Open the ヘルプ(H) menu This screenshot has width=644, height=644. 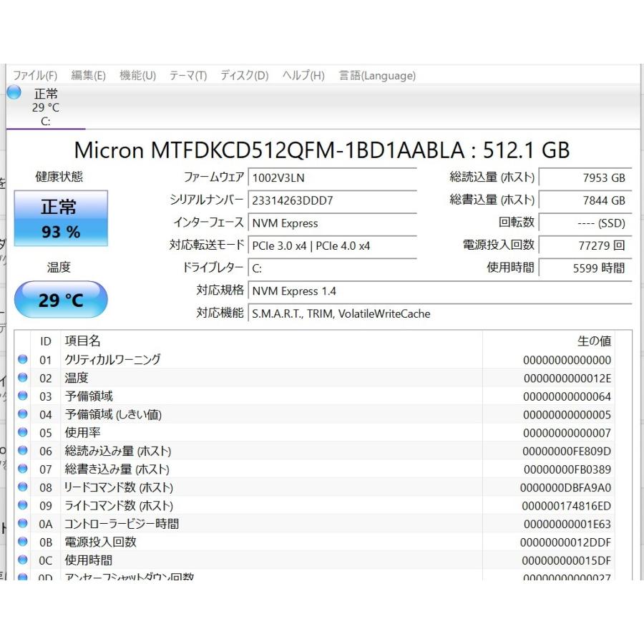click(303, 76)
